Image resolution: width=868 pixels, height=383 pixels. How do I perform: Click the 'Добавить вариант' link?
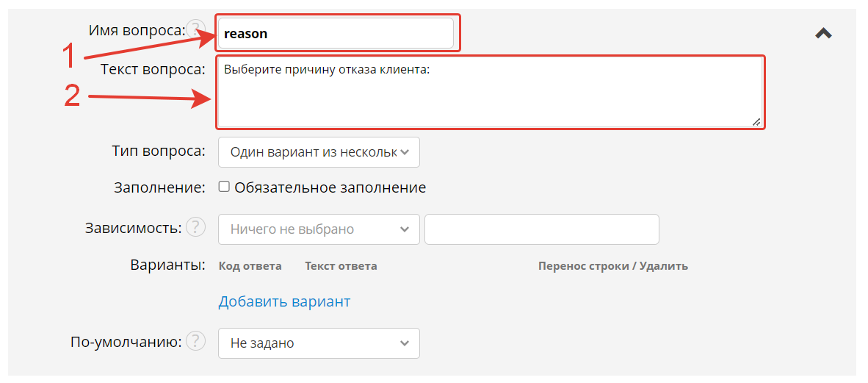pos(284,301)
